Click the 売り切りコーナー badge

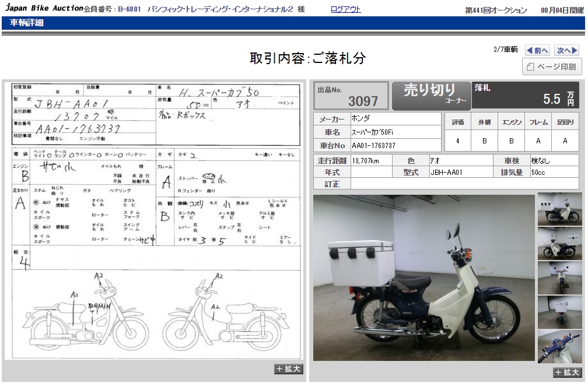431,96
